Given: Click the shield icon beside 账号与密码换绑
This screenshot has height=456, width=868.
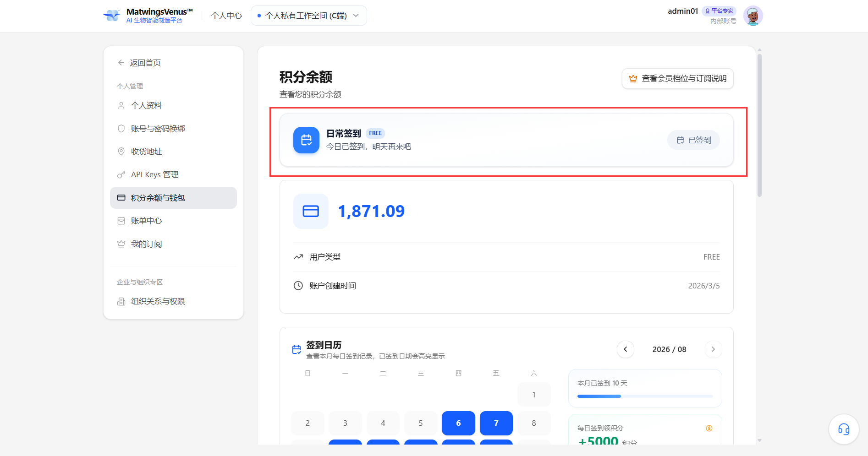Looking at the screenshot, I should 121,129.
